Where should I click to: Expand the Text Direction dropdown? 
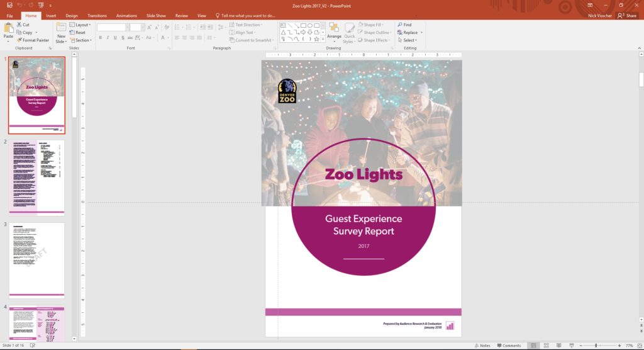point(246,25)
